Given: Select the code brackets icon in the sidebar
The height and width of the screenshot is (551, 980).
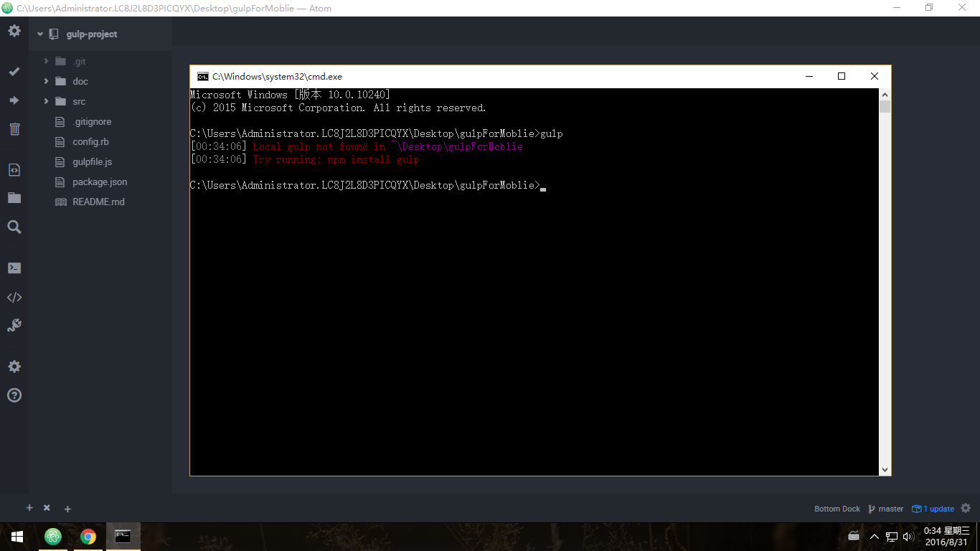Looking at the screenshot, I should (14, 297).
